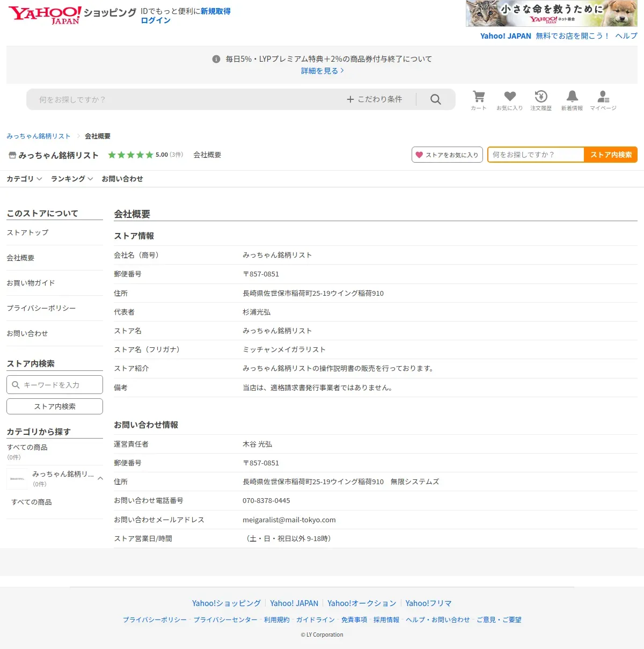Click representative name 杉浦光弘
The height and width of the screenshot is (649, 644).
257,312
